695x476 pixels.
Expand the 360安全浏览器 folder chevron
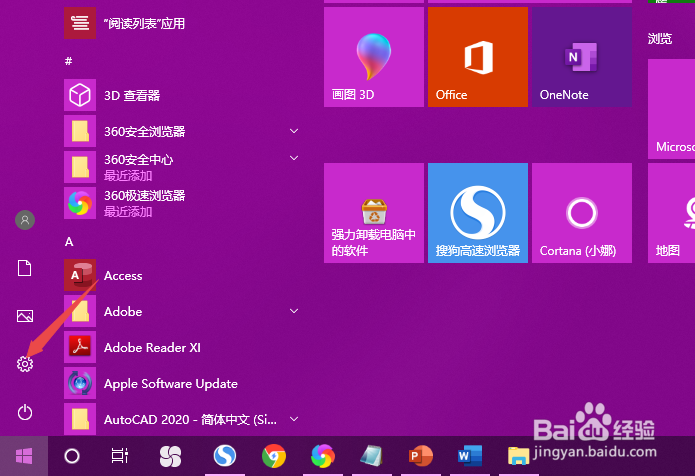pos(294,131)
